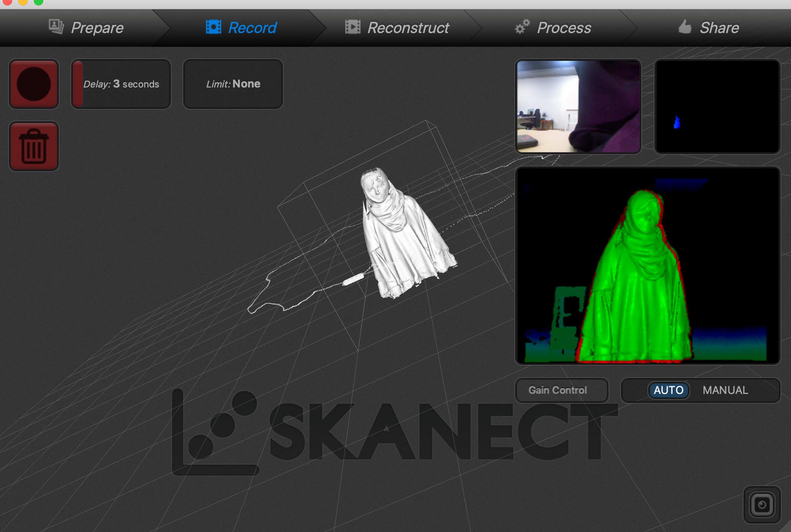
Task: Open the Reconstruct tab
Action: coord(408,28)
